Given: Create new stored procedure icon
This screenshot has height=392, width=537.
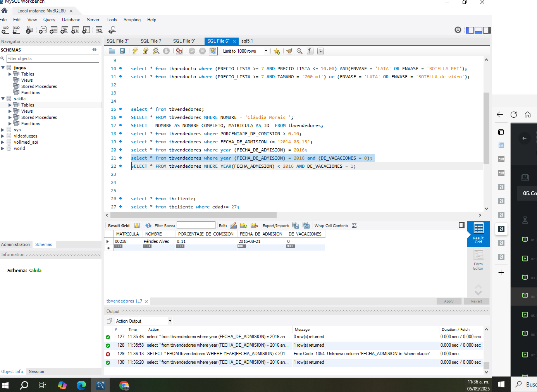Looking at the screenshot, I should [x=76, y=30].
